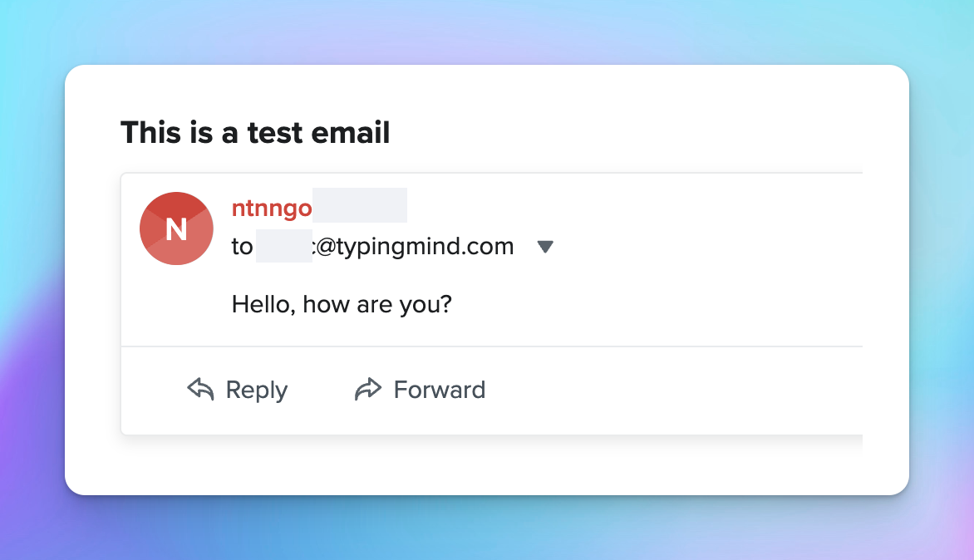Click the Forward text label

pyautogui.click(x=440, y=390)
